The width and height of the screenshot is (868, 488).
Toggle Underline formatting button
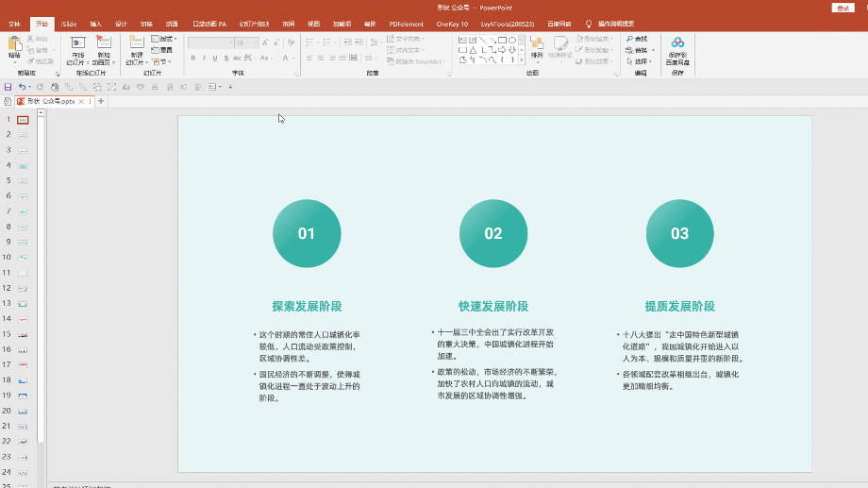tap(215, 59)
